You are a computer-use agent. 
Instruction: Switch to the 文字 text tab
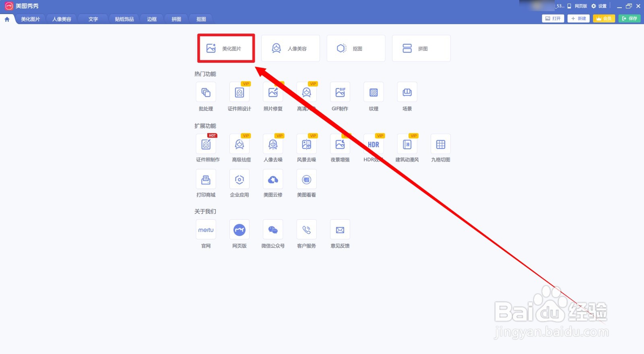tap(93, 19)
